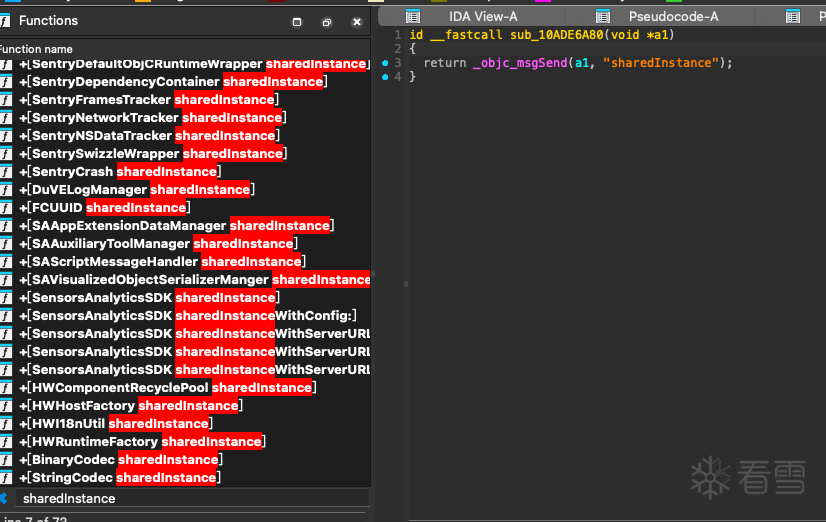Select SentryNetworkTracker sharedInstance function

click(185, 117)
